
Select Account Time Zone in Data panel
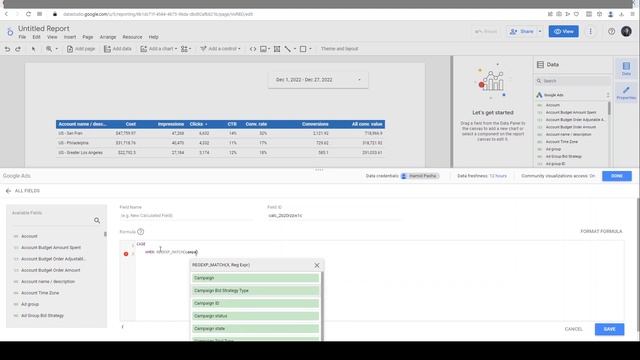tap(562, 142)
